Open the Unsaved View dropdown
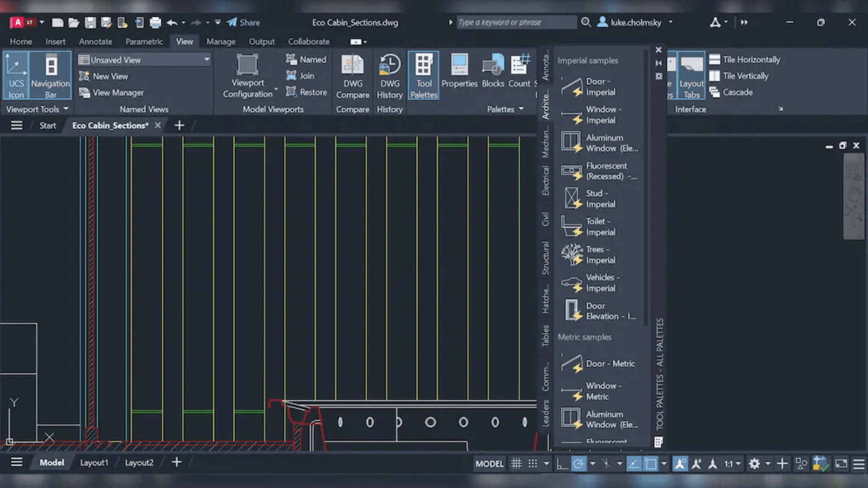The width and height of the screenshot is (868, 488). (207, 59)
